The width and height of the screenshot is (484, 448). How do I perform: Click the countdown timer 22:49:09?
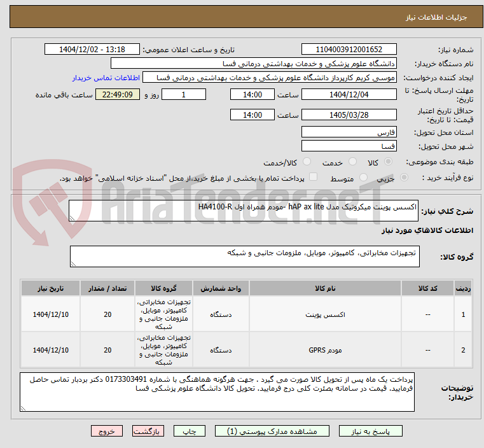tap(118, 94)
